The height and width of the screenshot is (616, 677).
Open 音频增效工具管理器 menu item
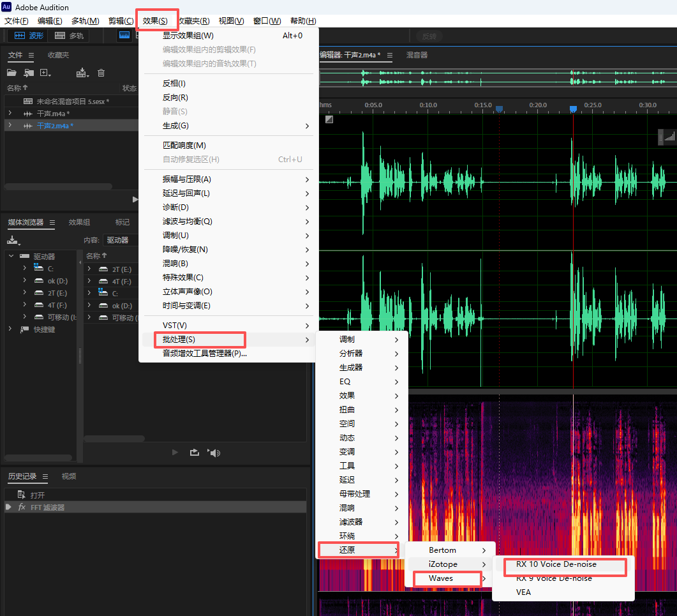(229, 354)
